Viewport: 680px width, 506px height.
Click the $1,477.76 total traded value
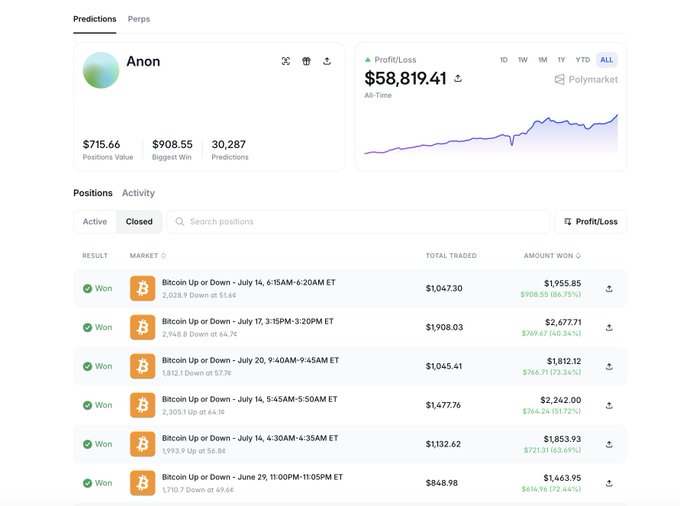click(x=443, y=405)
